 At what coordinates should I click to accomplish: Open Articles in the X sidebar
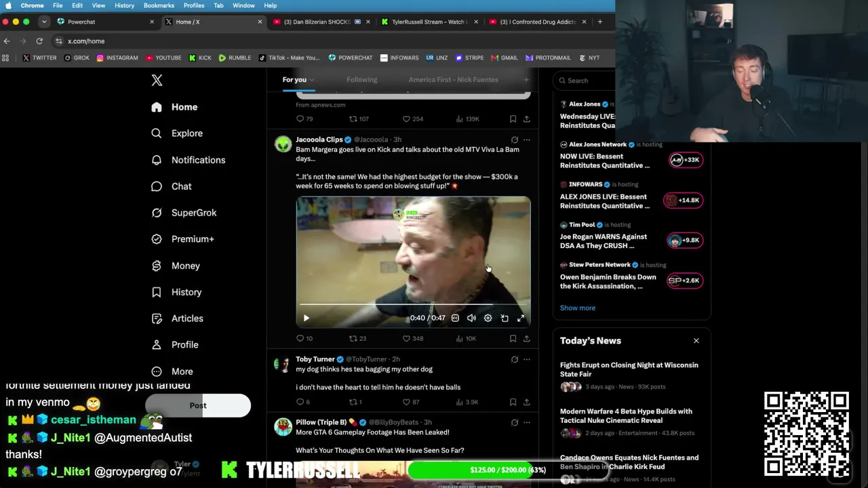177,319
